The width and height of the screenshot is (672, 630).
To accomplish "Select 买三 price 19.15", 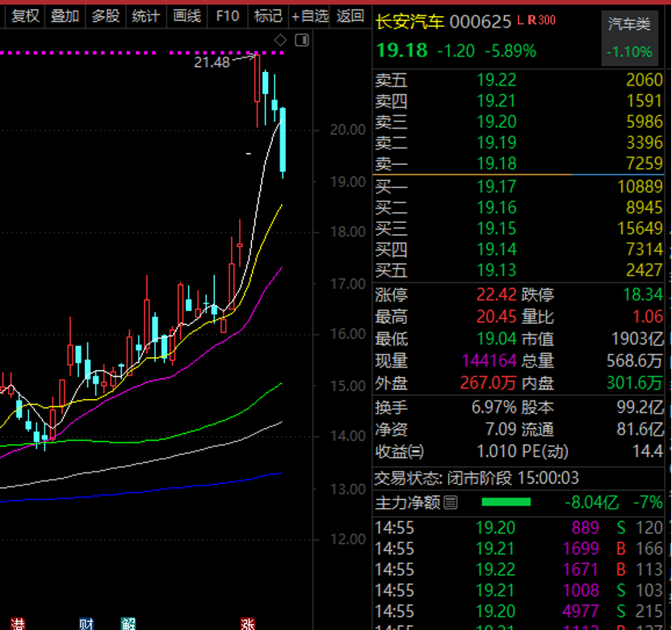I will pyautogui.click(x=497, y=229).
